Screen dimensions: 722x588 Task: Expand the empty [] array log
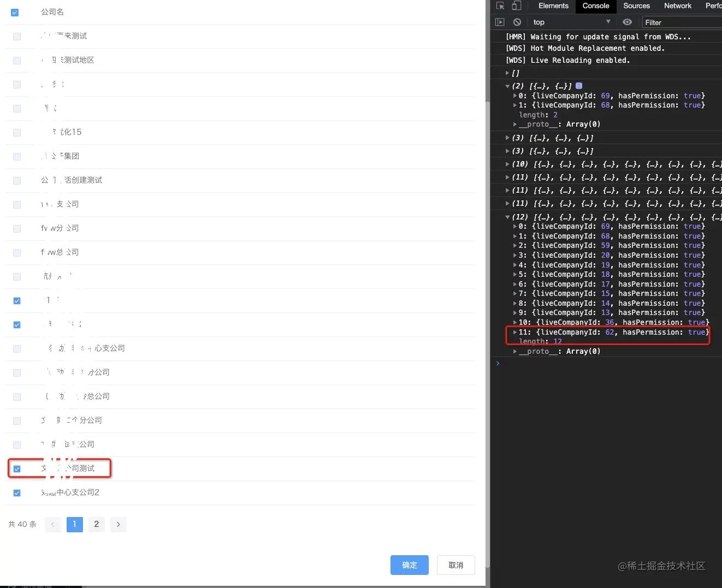(x=507, y=73)
